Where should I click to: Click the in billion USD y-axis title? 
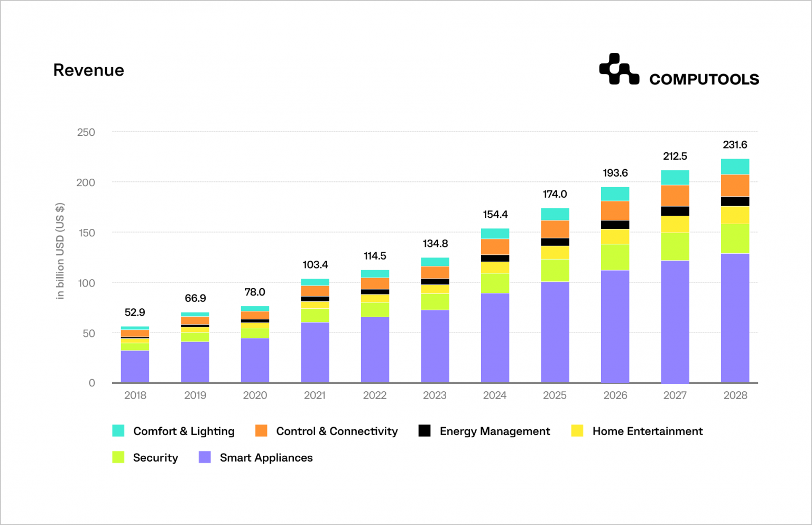(60, 251)
